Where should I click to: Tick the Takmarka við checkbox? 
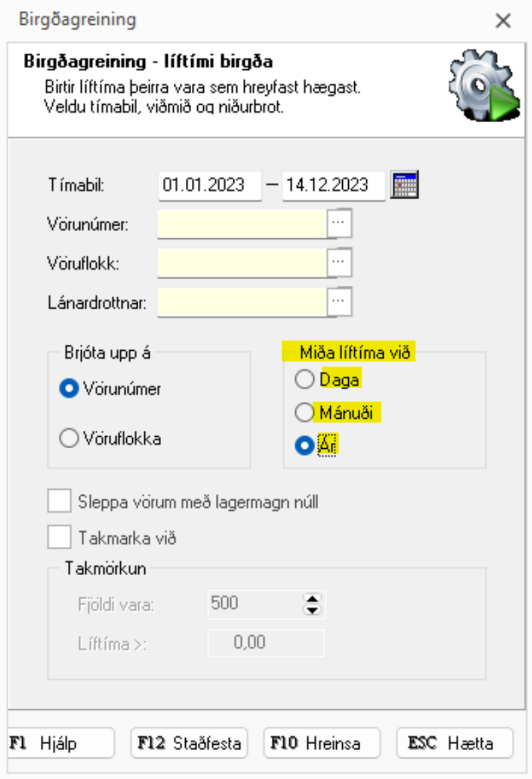(x=60, y=537)
